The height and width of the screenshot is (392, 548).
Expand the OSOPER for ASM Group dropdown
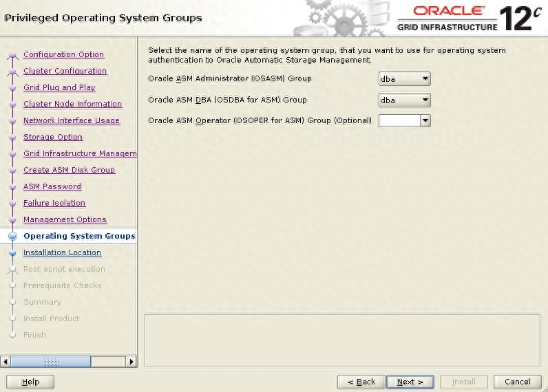[405, 121]
